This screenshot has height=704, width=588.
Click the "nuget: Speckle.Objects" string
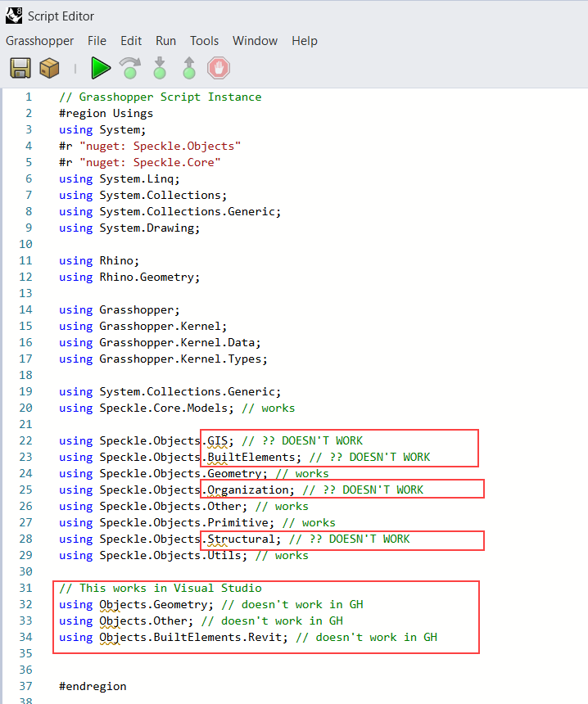161,147
